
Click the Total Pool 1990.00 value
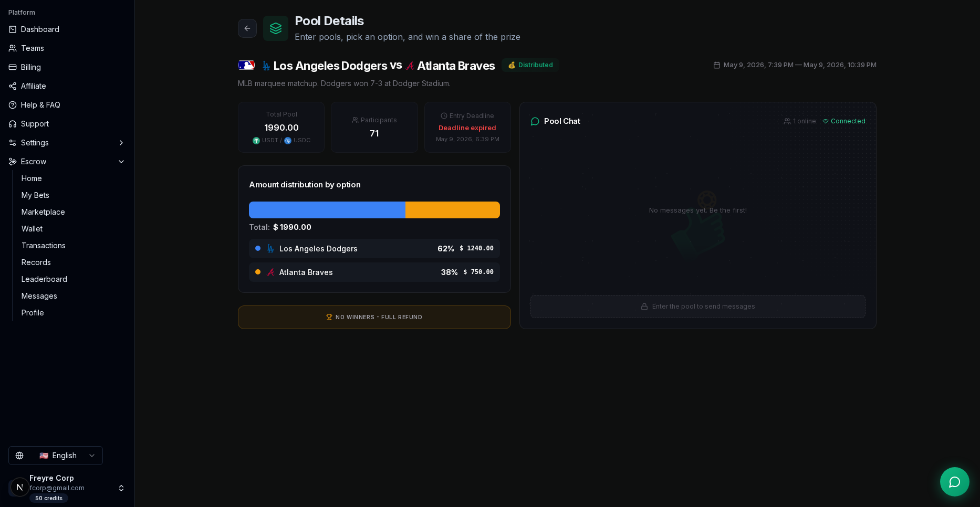pyautogui.click(x=282, y=128)
